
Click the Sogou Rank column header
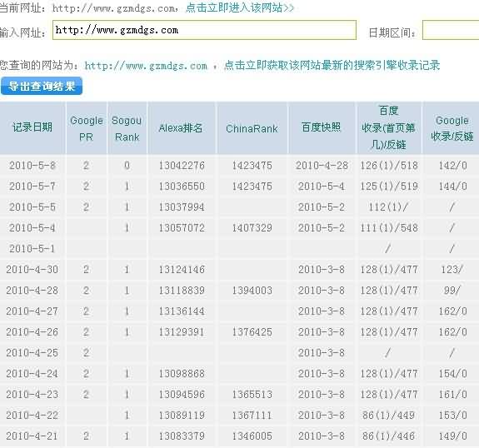coord(127,128)
